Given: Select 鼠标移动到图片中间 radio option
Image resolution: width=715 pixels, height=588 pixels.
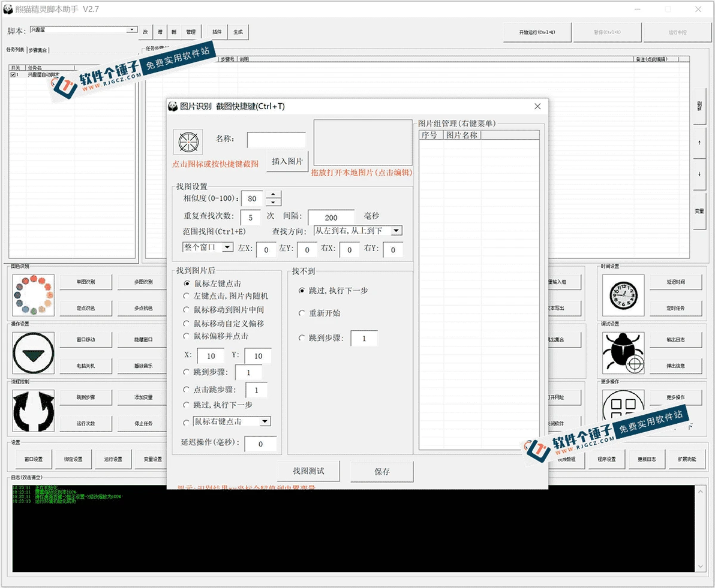Looking at the screenshot, I should (186, 309).
